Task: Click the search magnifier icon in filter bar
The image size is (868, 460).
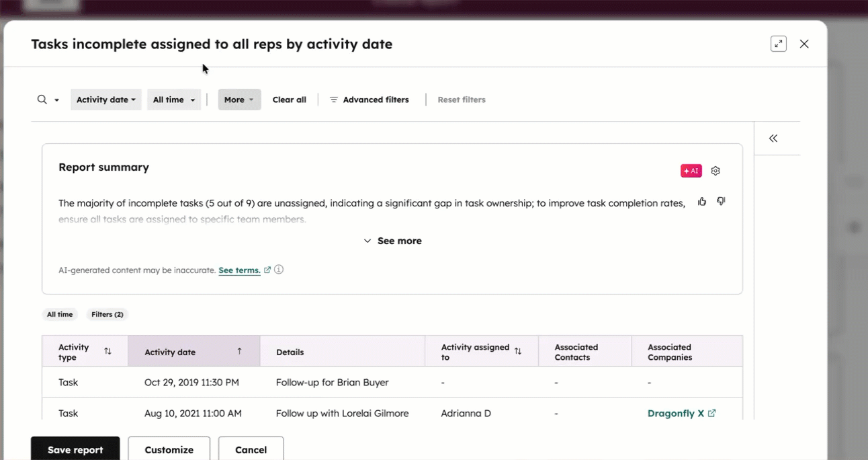Action: click(x=41, y=99)
